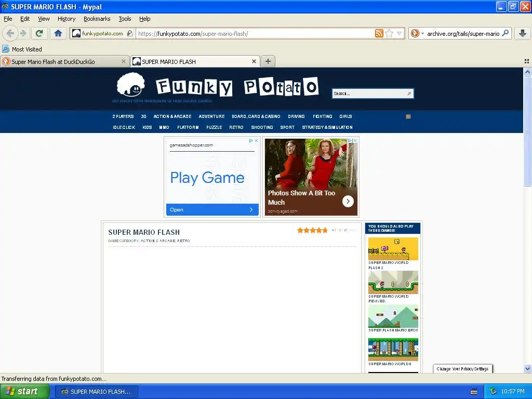Close the DuckDuckGo tab
Image resolution: width=532 pixels, height=399 pixels.
coord(124,61)
